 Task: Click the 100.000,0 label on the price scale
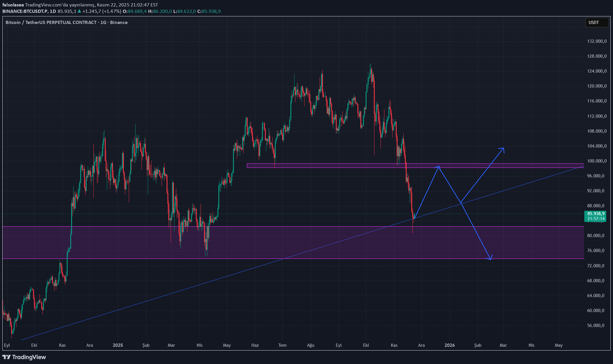click(x=597, y=161)
